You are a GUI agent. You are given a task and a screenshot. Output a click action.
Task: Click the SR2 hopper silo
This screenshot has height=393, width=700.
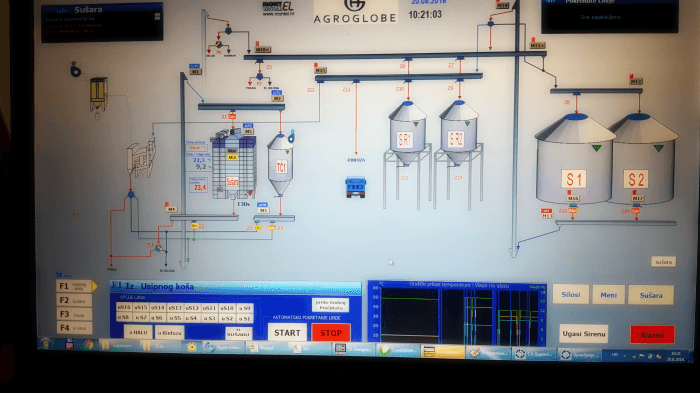pyautogui.click(x=458, y=133)
